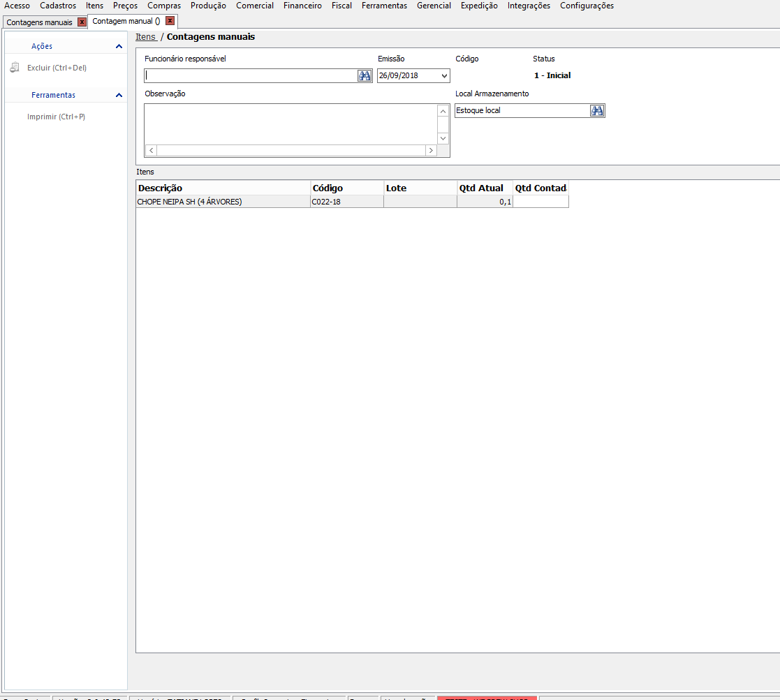Open the Itens menu
This screenshot has width=780, height=700.
(94, 6)
